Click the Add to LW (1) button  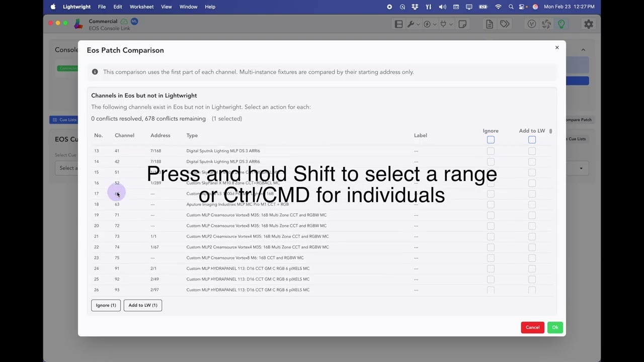143,305
